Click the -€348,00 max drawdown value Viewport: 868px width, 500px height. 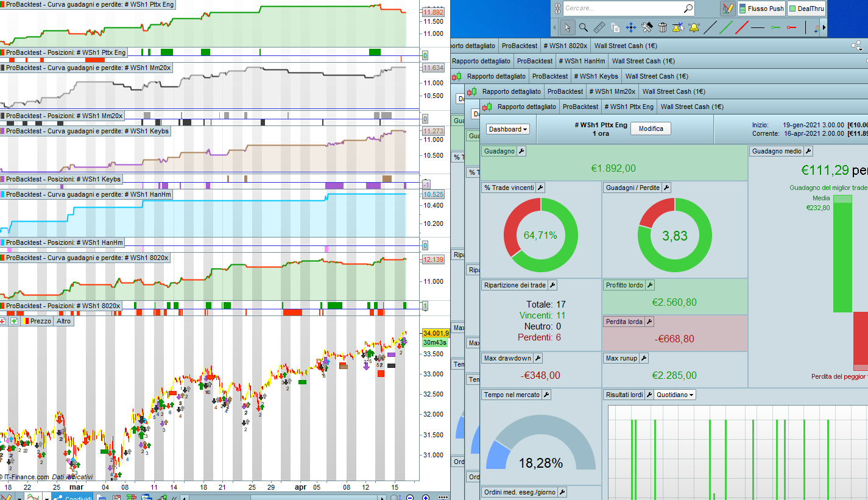(x=540, y=375)
